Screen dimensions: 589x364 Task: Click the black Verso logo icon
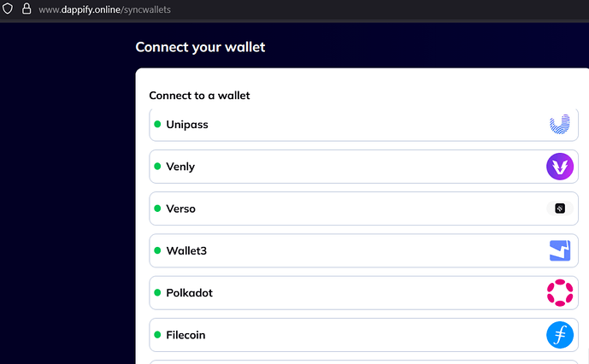[560, 208]
